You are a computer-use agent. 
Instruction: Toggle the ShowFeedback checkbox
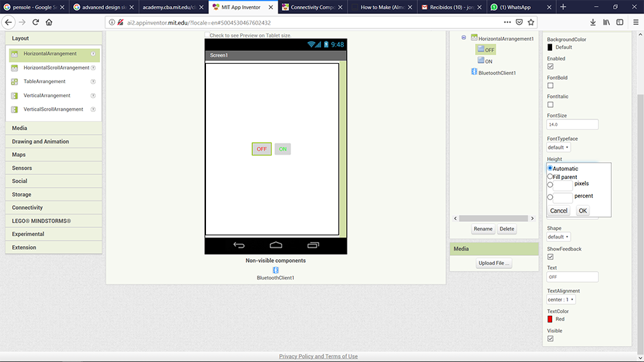[x=550, y=257]
